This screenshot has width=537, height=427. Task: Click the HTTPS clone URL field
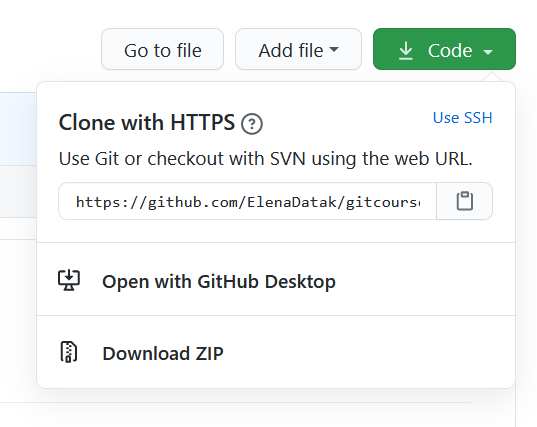248,201
